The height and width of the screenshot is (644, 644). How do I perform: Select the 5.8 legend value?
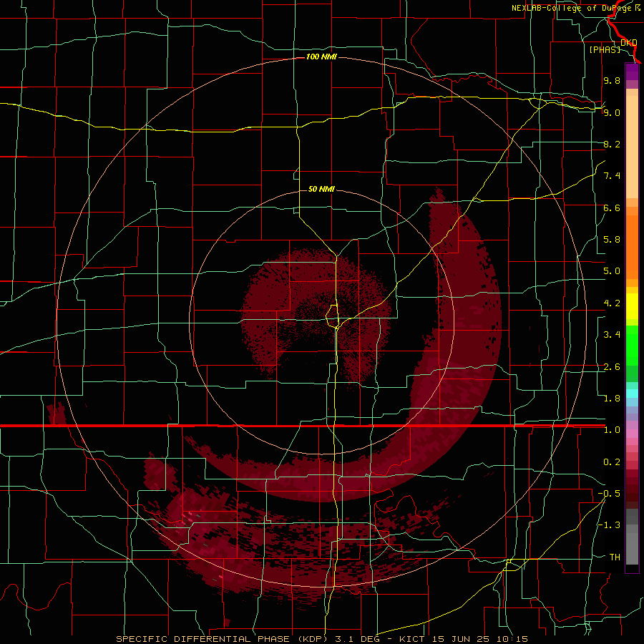[612, 240]
